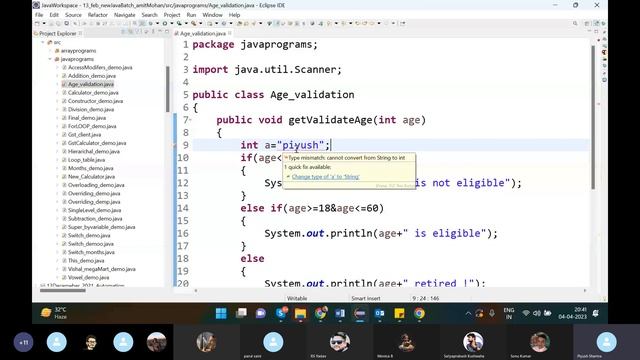
Task: Click Satyaprakash Kushwaha participant thumbnail
Action: point(473,342)
